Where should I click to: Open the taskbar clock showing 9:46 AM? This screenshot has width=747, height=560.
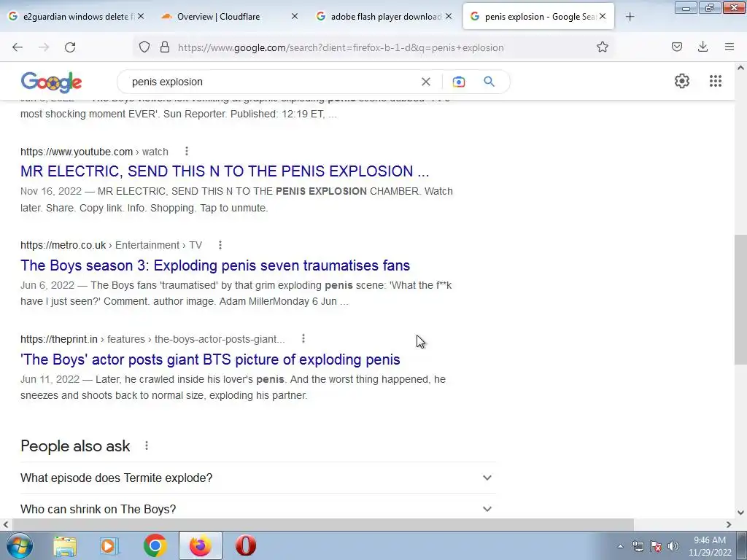(x=709, y=546)
